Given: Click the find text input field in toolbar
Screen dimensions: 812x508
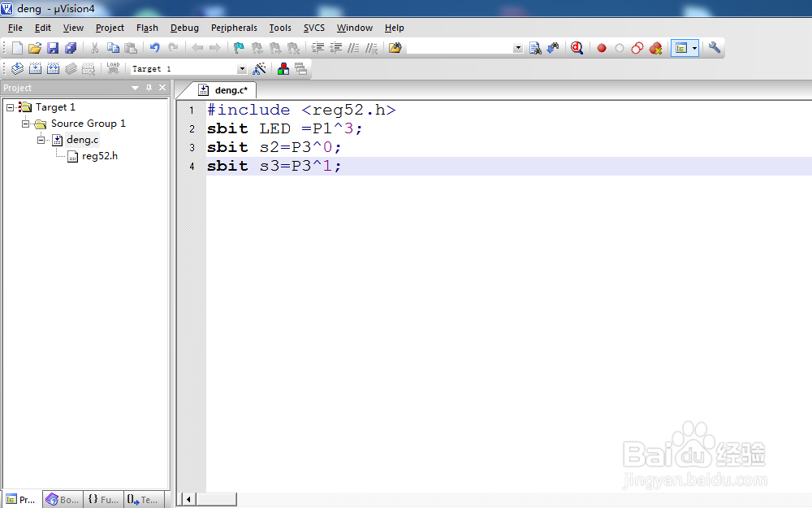Looking at the screenshot, I should tap(460, 48).
